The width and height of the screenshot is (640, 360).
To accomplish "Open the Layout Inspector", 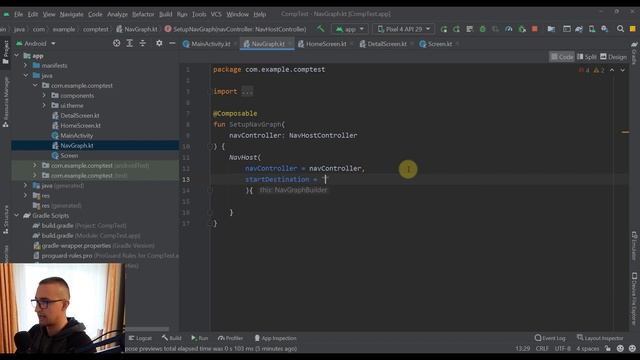I will point(600,338).
